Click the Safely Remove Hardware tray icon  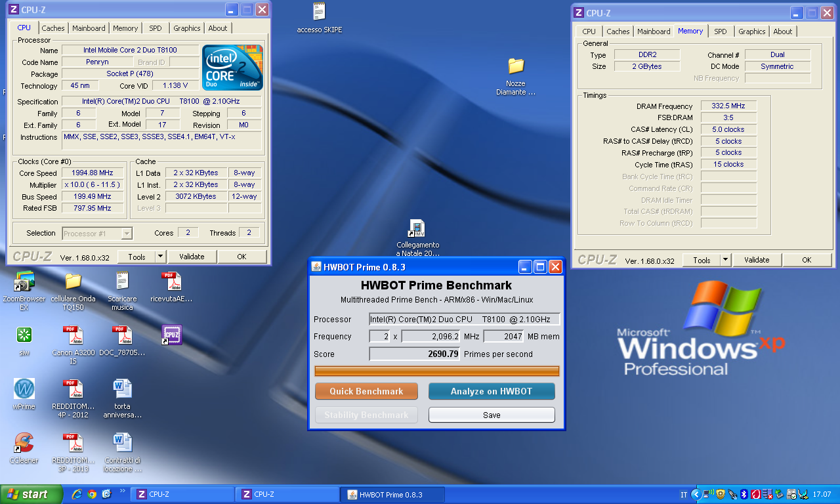pyautogui.click(x=779, y=494)
